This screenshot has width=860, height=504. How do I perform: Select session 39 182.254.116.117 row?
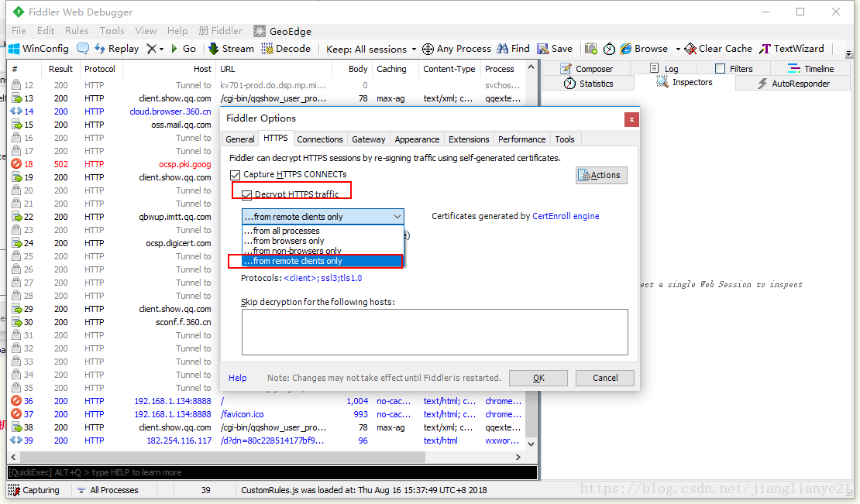tap(267, 441)
